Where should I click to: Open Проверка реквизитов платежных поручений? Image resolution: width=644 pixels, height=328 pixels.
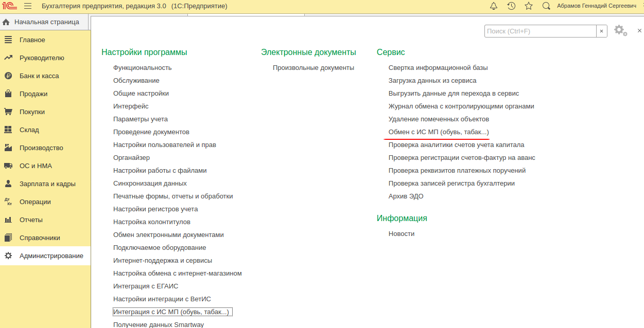pyautogui.click(x=457, y=170)
